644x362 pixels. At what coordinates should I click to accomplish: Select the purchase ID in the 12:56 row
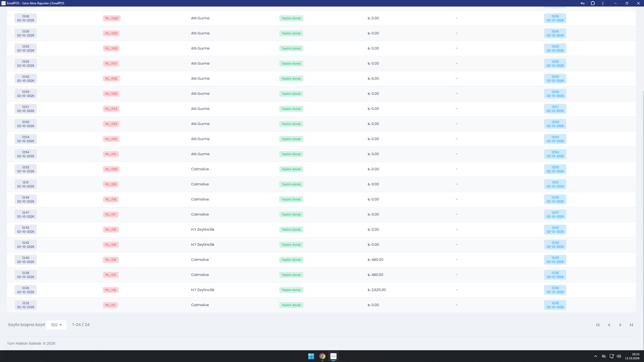(x=111, y=124)
